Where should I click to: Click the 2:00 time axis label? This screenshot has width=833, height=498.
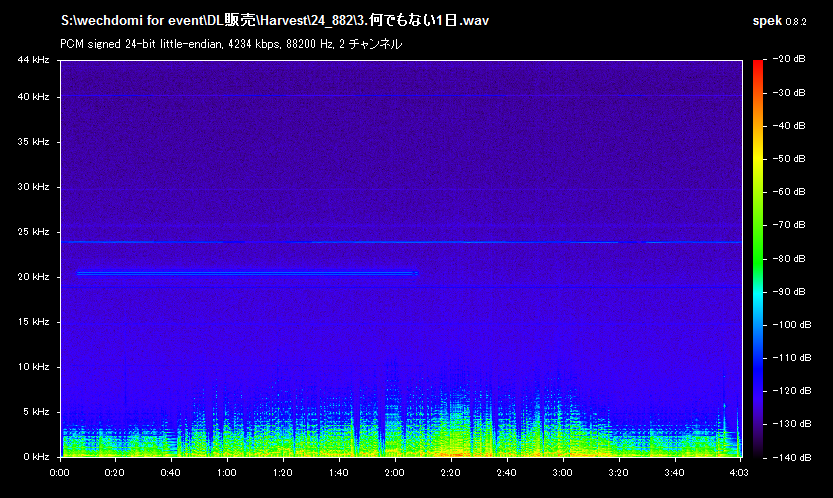[394, 472]
